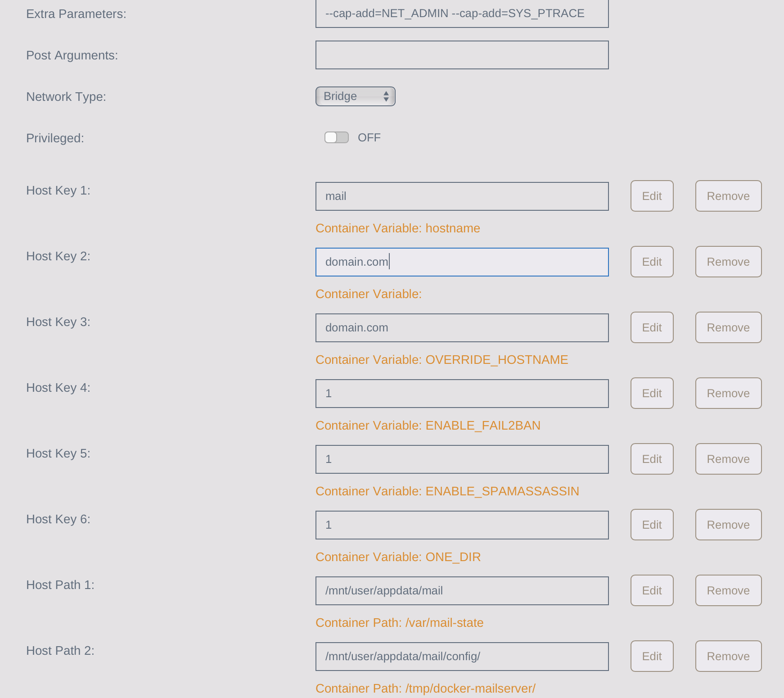Click the 'Privileged:' label
Image resolution: width=784 pixels, height=698 pixels.
[x=55, y=138]
